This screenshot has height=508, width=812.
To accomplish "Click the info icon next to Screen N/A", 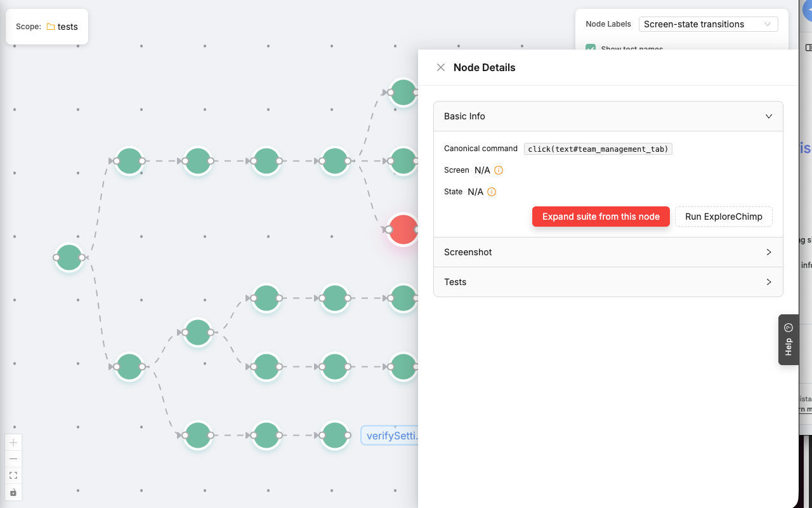I will pos(499,170).
